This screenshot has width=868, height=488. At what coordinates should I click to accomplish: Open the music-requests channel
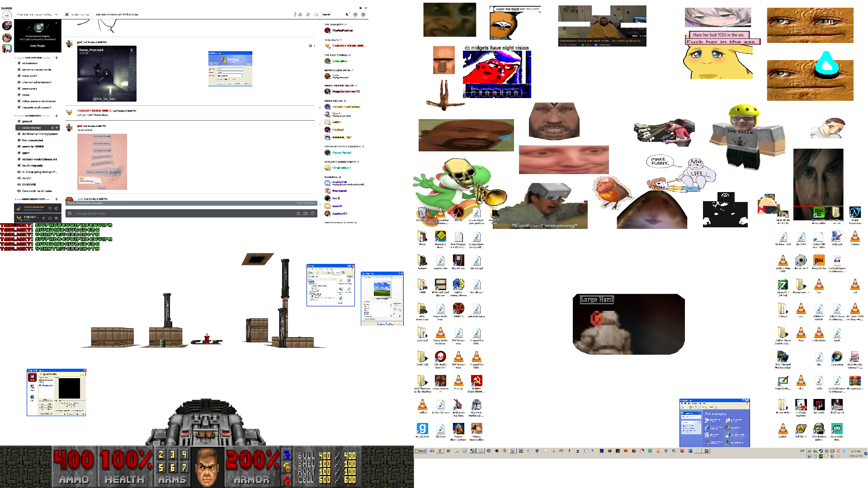click(38, 166)
